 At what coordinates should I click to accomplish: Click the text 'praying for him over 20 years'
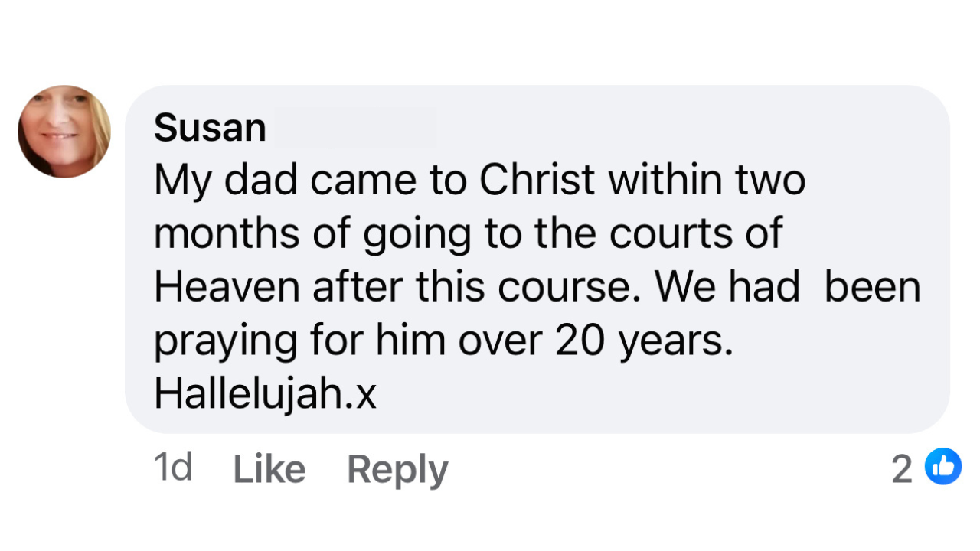click(x=443, y=340)
